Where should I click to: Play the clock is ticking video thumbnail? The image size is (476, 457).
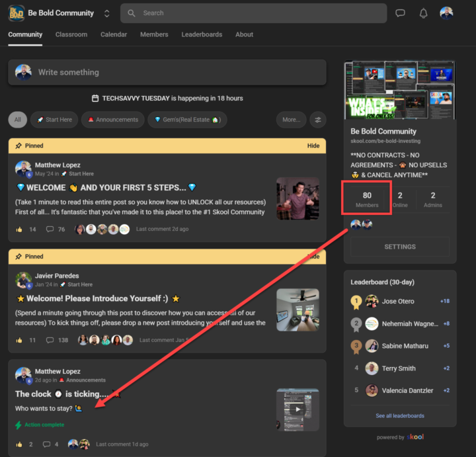tap(297, 409)
